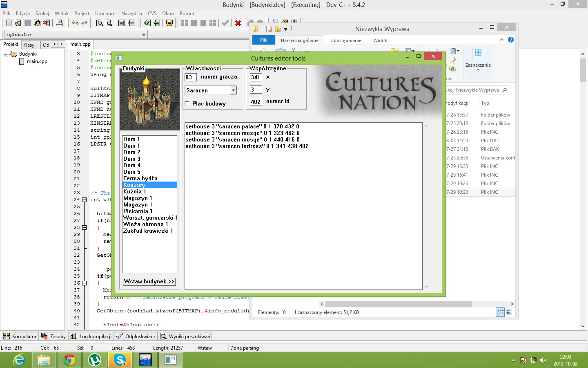Viewport: 588px width, 368px height.
Task: Click the Close file icon with red X
Action: tap(47, 23)
